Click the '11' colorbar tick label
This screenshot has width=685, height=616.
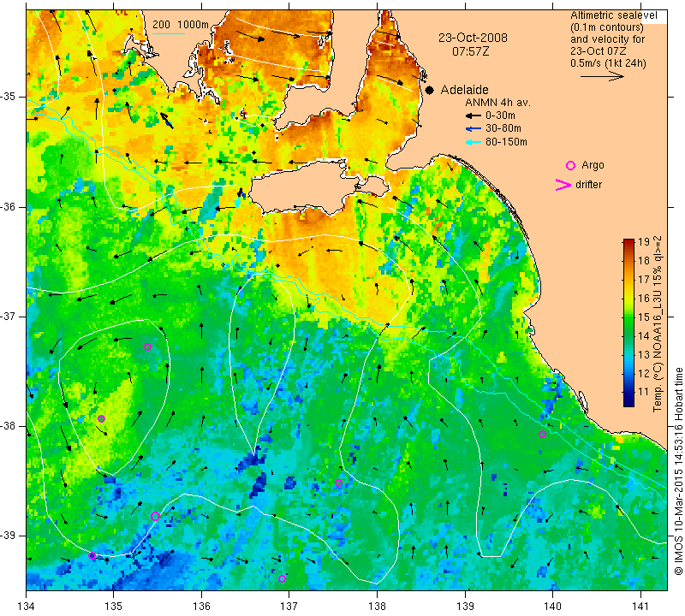(644, 392)
